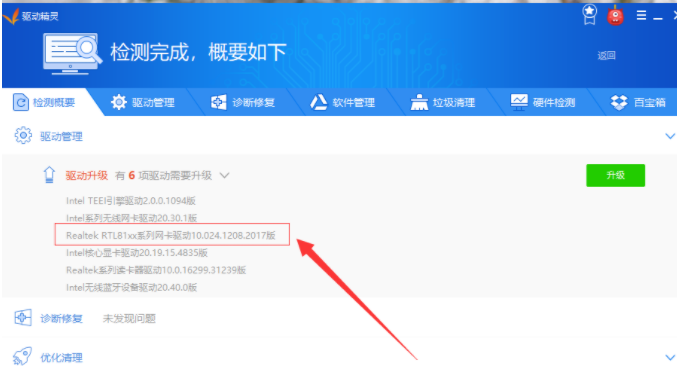Select Realtek RTL81xx系列网卡驱动 entry
This screenshot has height=382, width=677.
171,235
